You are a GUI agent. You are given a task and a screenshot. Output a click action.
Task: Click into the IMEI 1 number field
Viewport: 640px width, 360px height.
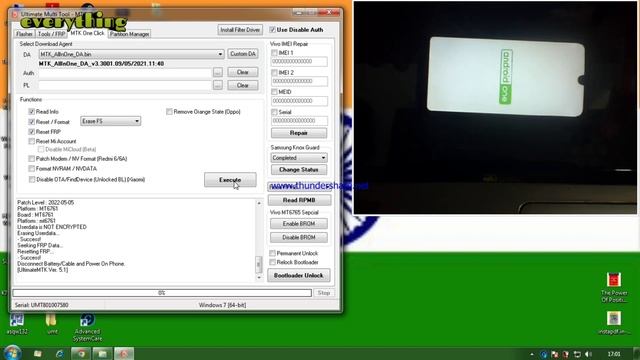(x=299, y=62)
